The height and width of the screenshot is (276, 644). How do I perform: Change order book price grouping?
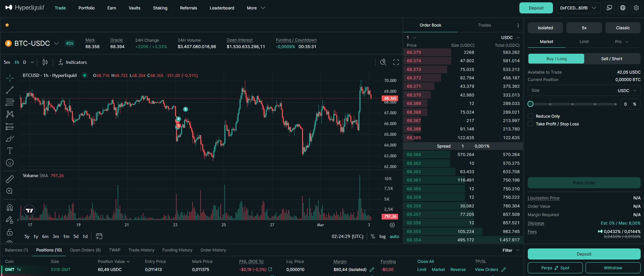[x=411, y=38]
